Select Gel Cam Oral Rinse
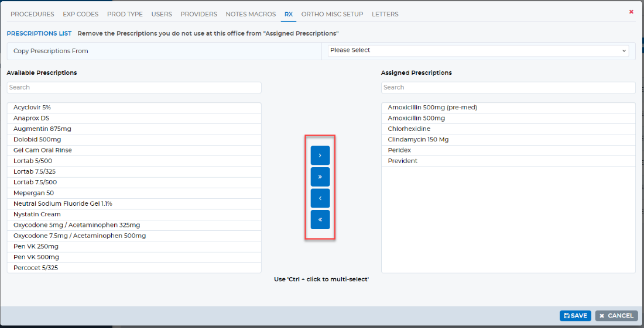This screenshot has height=328, width=644. click(x=134, y=150)
